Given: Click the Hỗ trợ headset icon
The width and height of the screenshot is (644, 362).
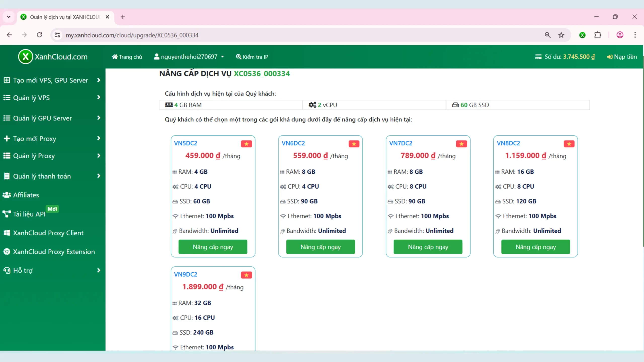Looking at the screenshot, I should pos(7,270).
